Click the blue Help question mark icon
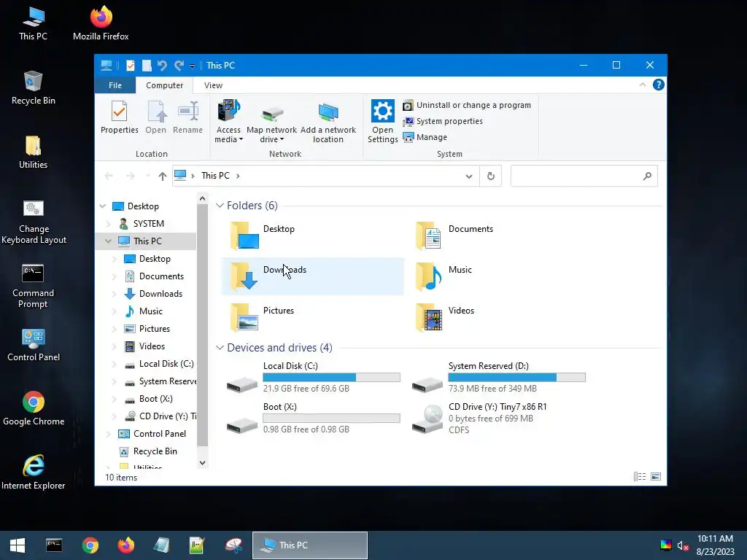The width and height of the screenshot is (747, 560). pyautogui.click(x=659, y=85)
